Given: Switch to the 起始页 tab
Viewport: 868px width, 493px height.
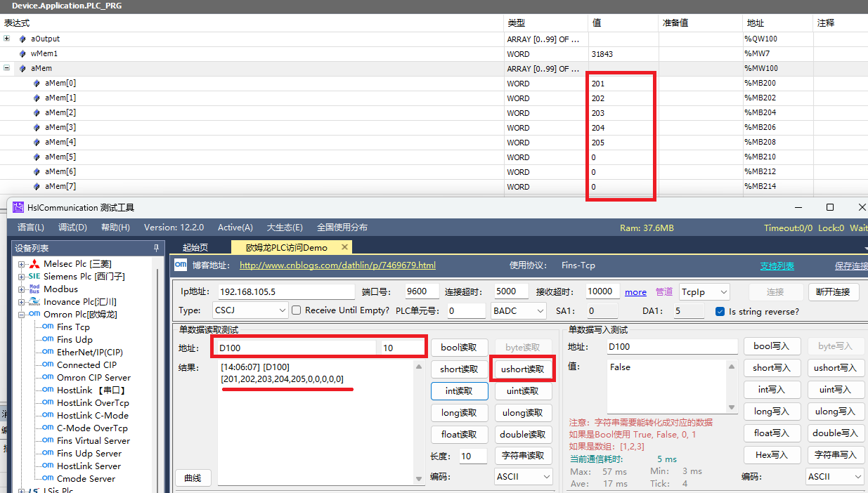Looking at the screenshot, I should (x=195, y=247).
